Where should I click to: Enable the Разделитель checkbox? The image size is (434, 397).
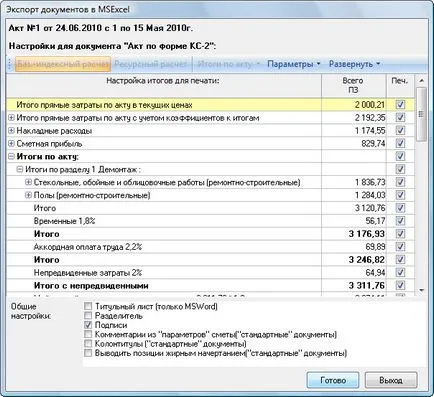88,315
